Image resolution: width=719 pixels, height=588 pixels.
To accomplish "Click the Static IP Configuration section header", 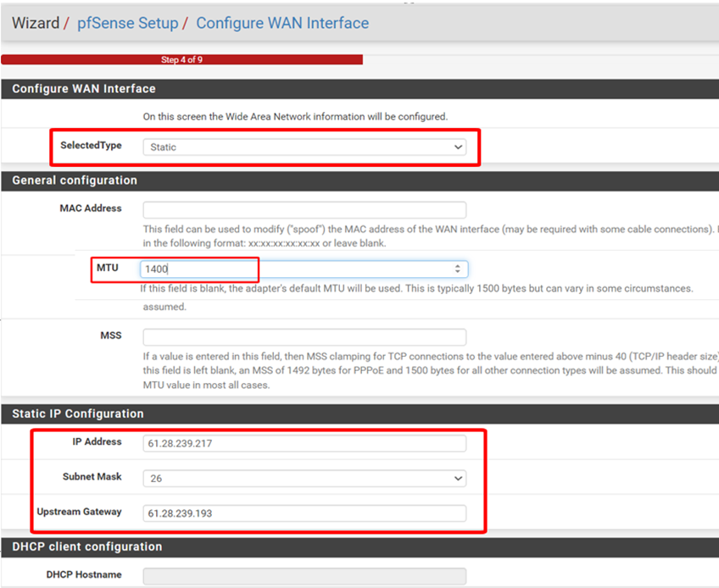I will [78, 413].
